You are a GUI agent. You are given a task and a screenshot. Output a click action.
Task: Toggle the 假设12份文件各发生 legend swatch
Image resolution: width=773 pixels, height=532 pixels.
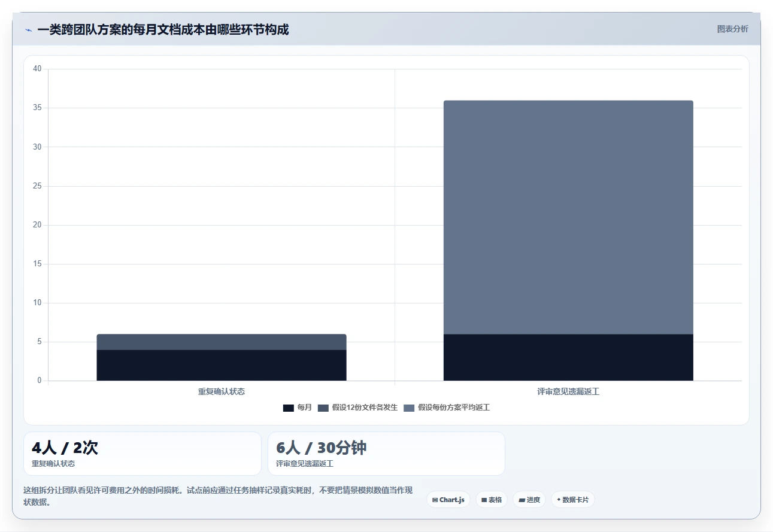click(323, 408)
